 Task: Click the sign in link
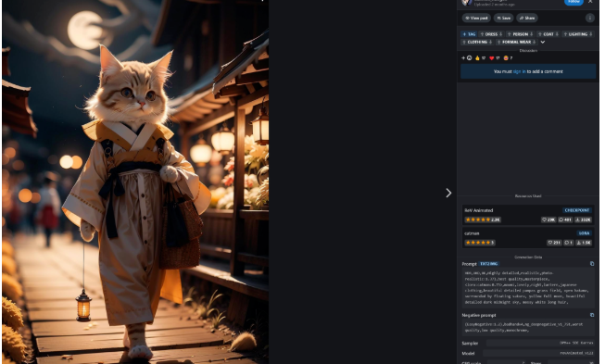click(x=519, y=71)
